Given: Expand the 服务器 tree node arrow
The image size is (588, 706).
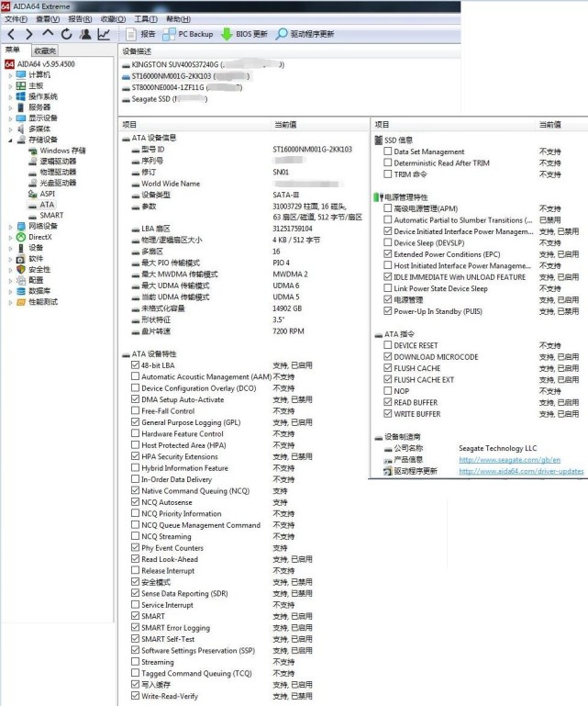Looking at the screenshot, I should click(10, 107).
